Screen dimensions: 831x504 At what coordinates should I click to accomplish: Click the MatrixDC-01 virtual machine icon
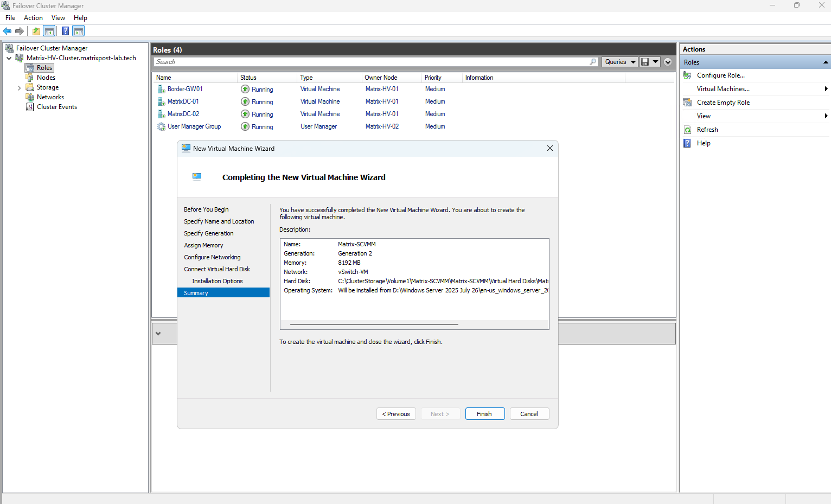click(x=161, y=101)
